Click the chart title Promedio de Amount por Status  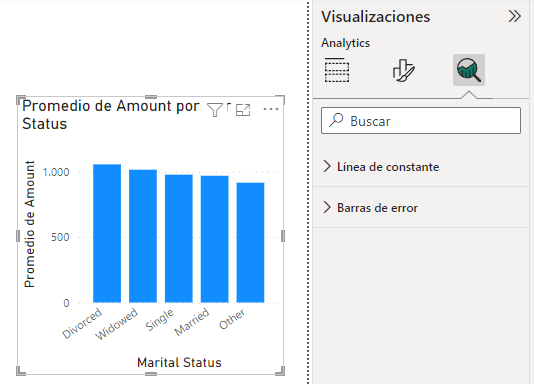tap(111, 115)
